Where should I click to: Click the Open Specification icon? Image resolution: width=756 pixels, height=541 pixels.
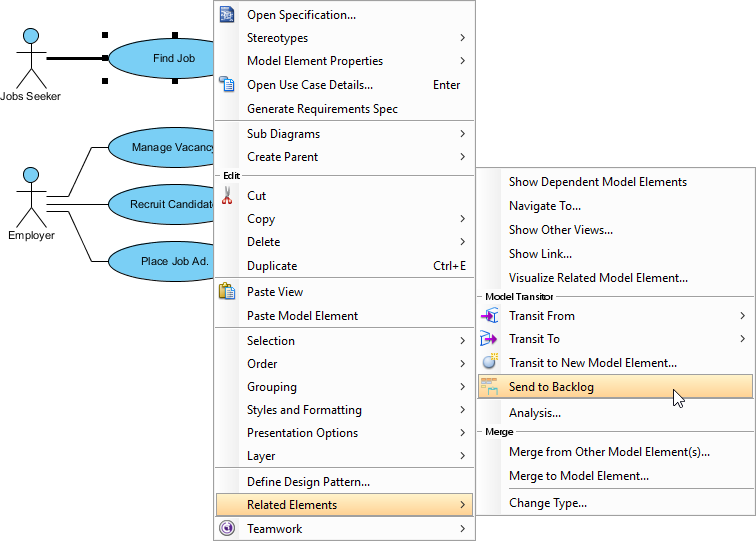227,14
